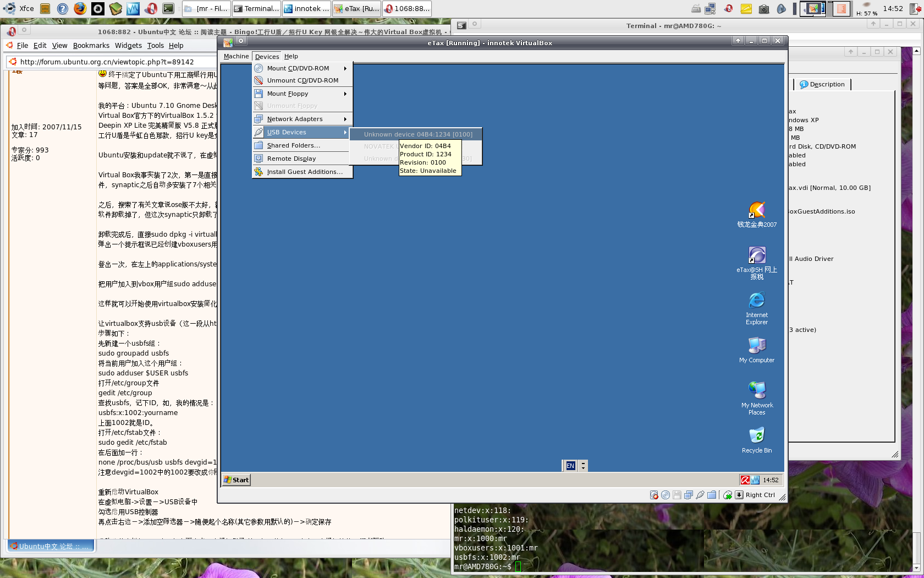Click the Terminal window scrollbar down arrow
The width and height of the screenshot is (924, 578).
click(x=916, y=568)
